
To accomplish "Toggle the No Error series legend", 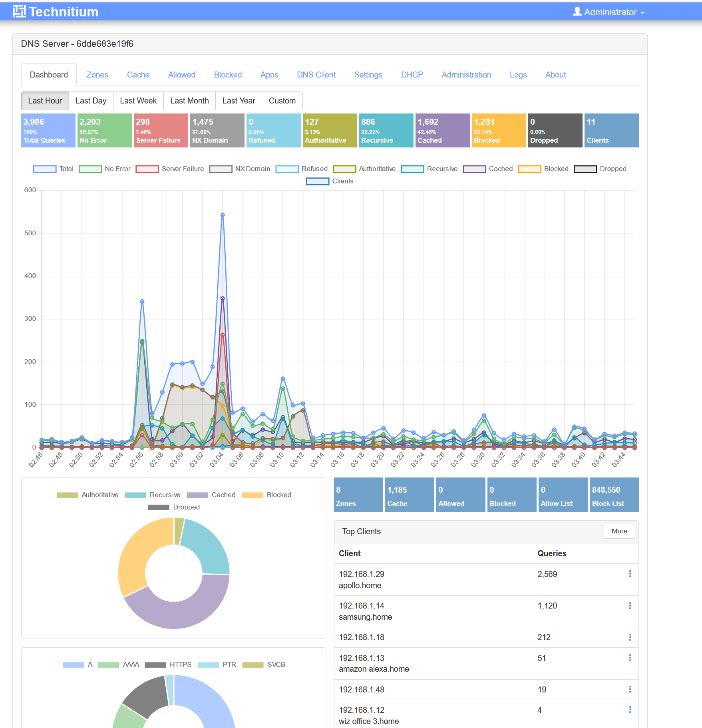I will click(105, 169).
